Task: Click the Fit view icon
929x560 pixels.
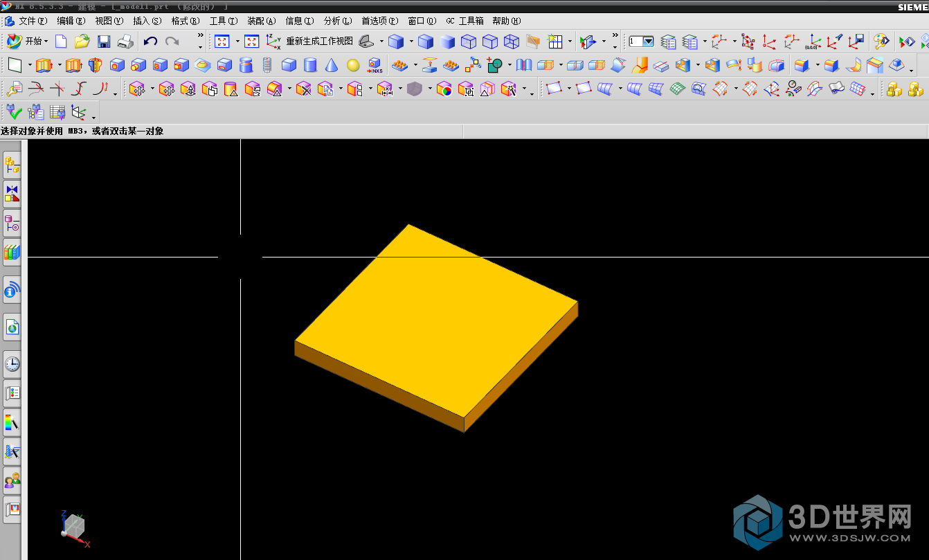Action: point(222,42)
